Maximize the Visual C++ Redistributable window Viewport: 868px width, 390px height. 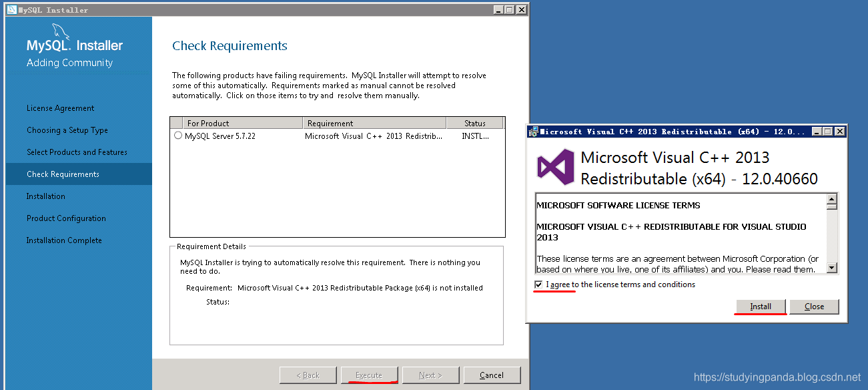[827, 132]
